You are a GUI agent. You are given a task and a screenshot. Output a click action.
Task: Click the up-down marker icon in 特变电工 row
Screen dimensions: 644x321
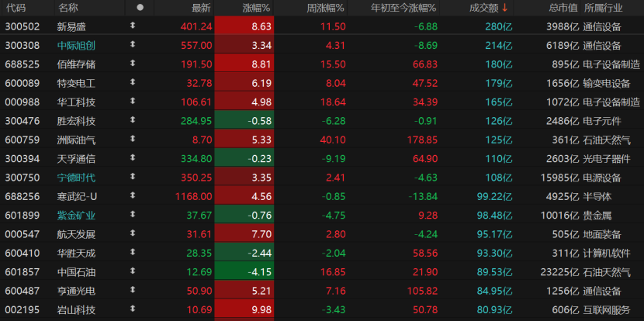(x=132, y=82)
